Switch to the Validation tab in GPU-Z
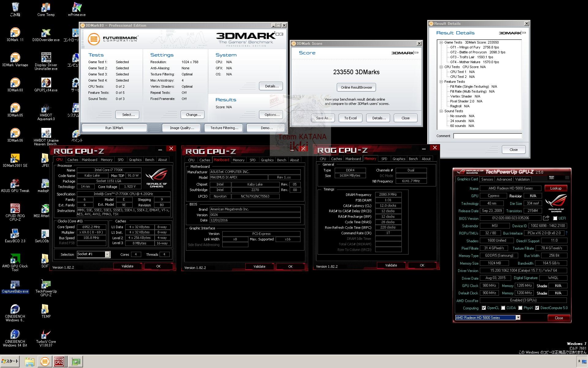Viewport: 588px width, 368px height. point(522,179)
